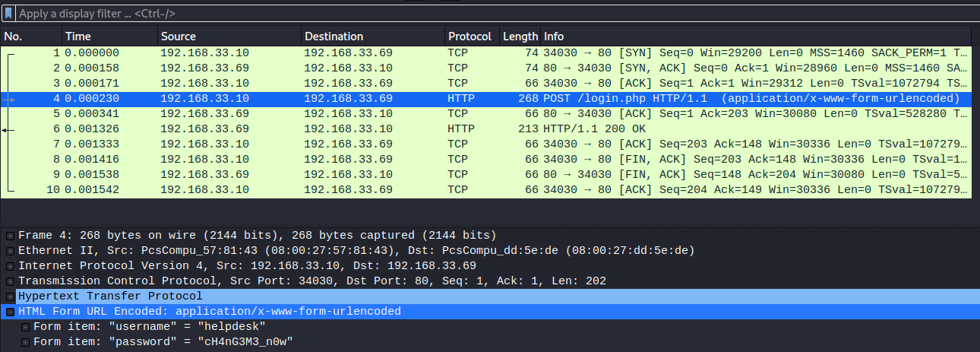This screenshot has width=980, height=352.
Task: Expand the Hypertext Transfer Protocol section
Action: point(10,297)
